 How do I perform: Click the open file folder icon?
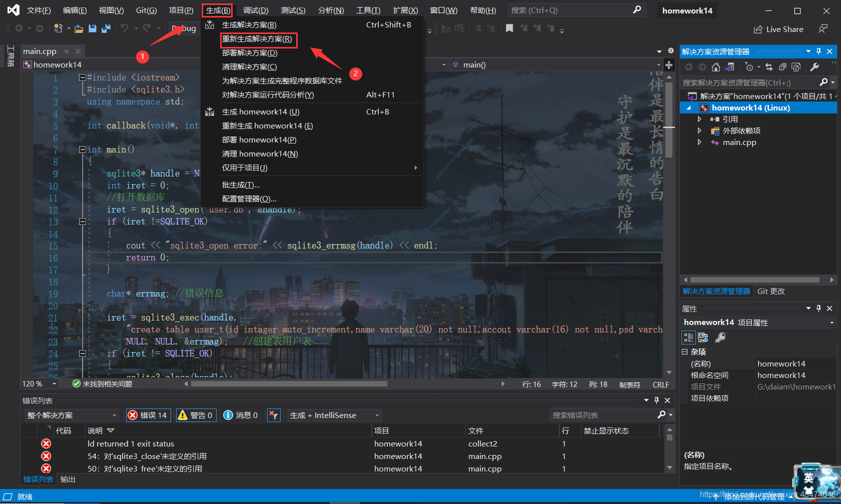(x=79, y=29)
